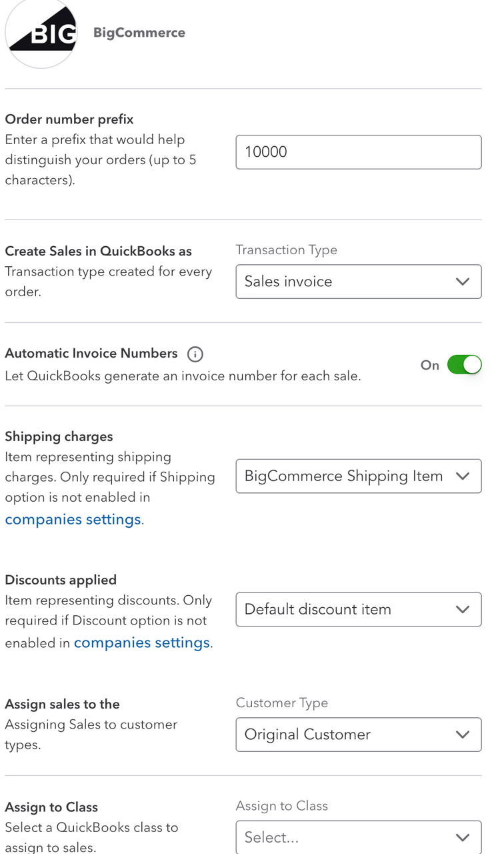Click chevron arrow on discount item dropdown
This screenshot has height=854, width=504.
tap(463, 610)
